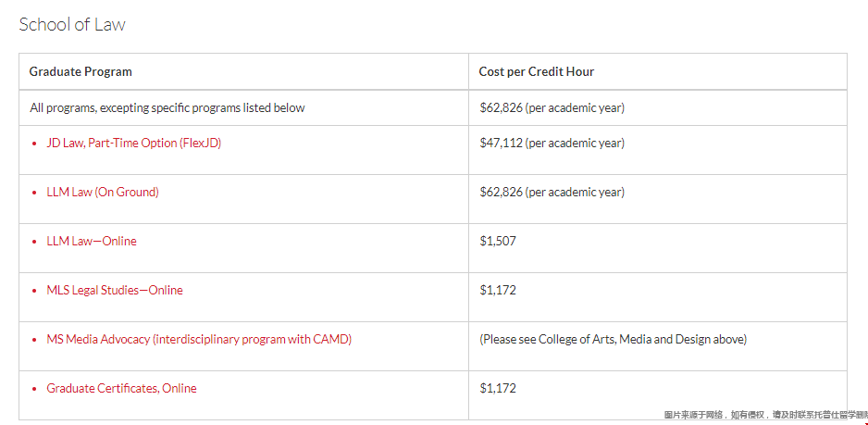The image size is (868, 425).
Task: Click the $1,172 cost for MLS Legal Studies
Action: point(498,290)
